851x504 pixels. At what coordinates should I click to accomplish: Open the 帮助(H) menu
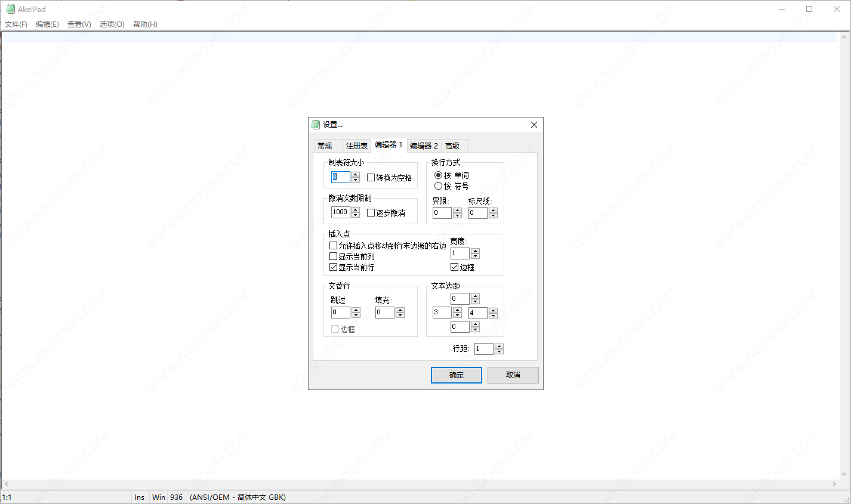point(145,24)
